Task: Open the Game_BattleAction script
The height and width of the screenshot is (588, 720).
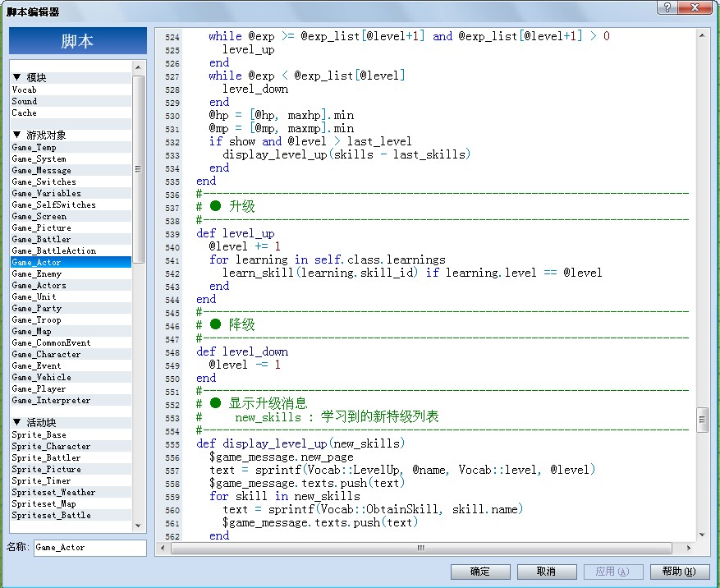Action: [71, 250]
